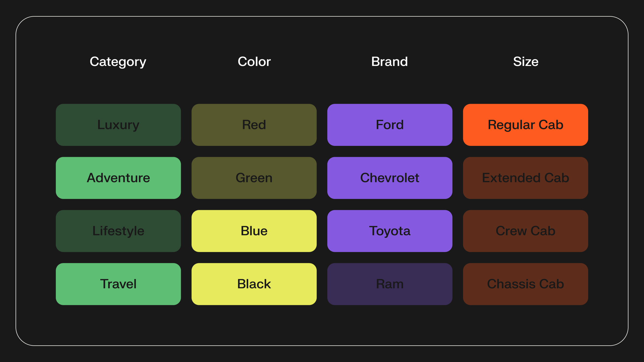Click the Color column heading

point(254,62)
